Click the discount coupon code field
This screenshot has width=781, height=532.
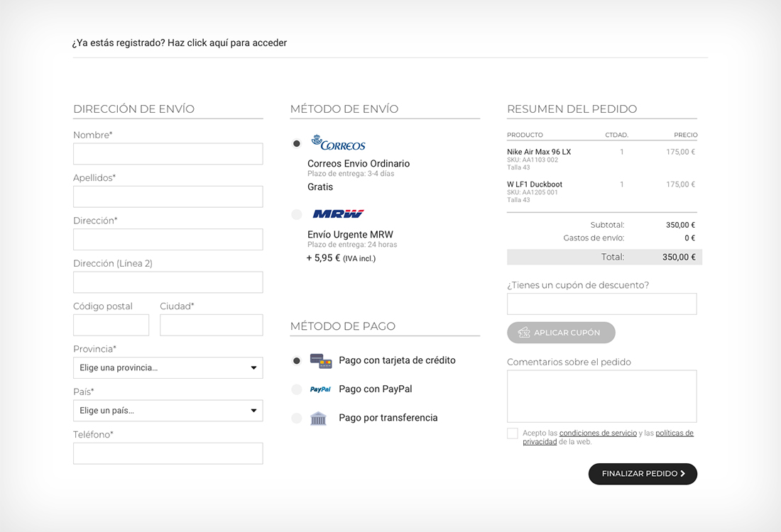(x=601, y=304)
